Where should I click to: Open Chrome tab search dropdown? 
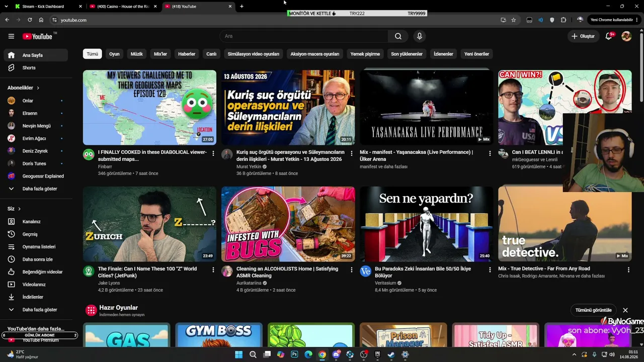[7, 7]
